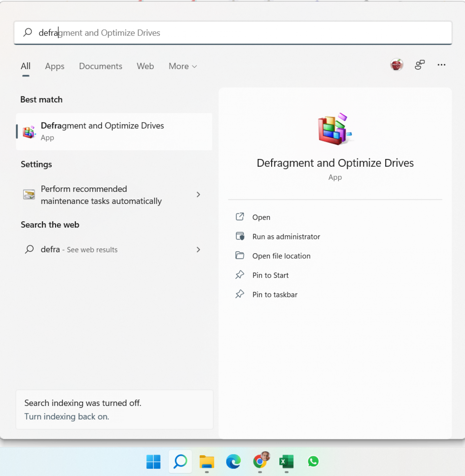Image resolution: width=465 pixels, height=476 pixels.
Task: Click the taskbar Search magnifier icon
Action: (x=180, y=462)
